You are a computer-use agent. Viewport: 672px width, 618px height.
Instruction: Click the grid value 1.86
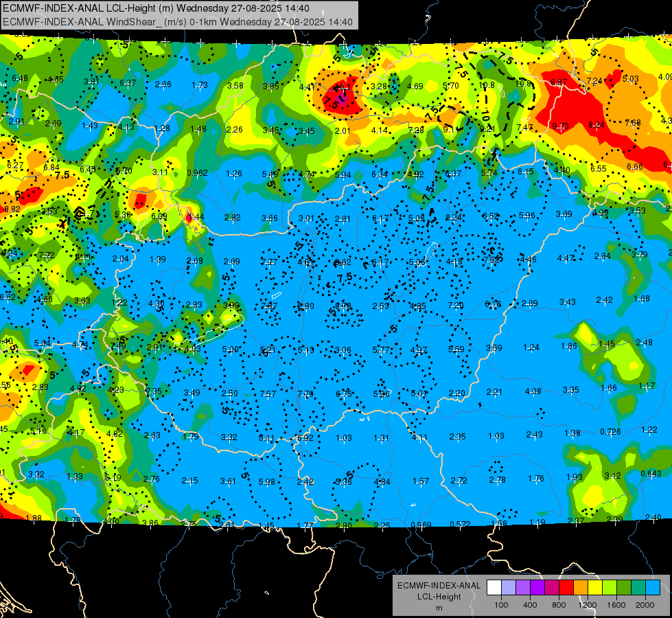(x=569, y=346)
